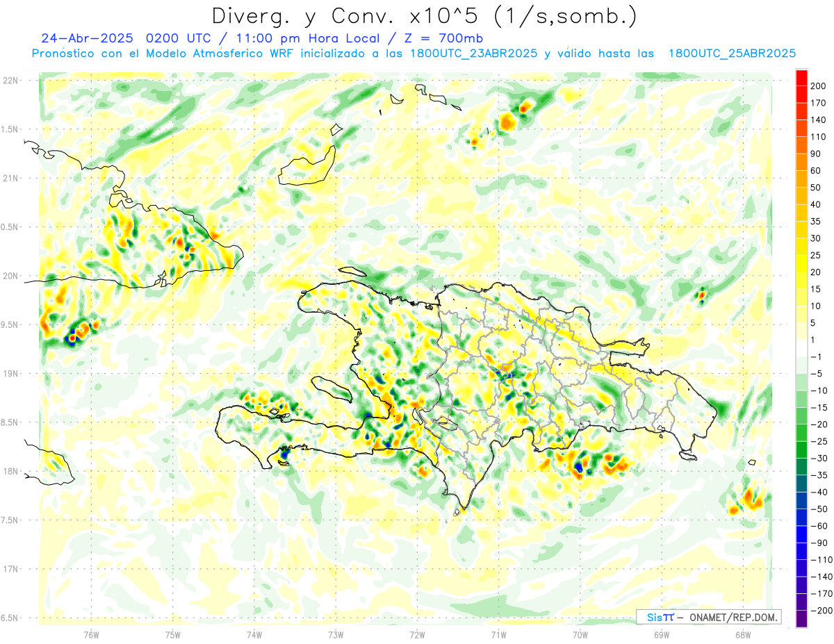Select the 140 color scale label

tap(818, 120)
